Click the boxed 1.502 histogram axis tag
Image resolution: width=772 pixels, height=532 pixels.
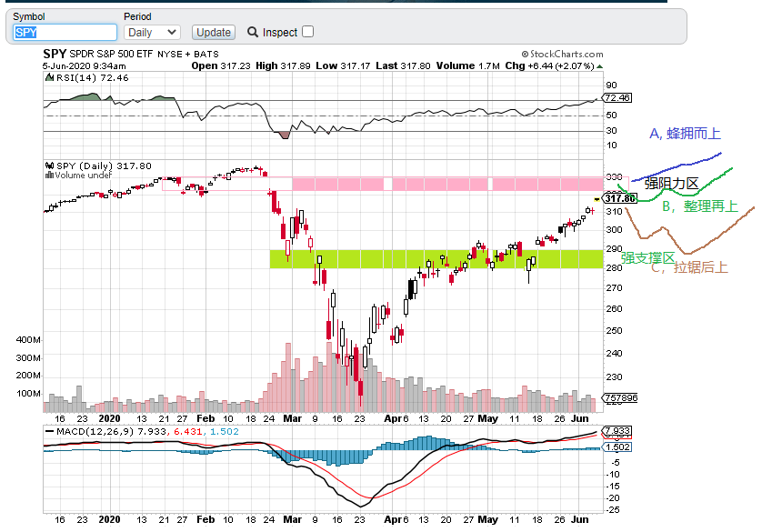(x=617, y=447)
